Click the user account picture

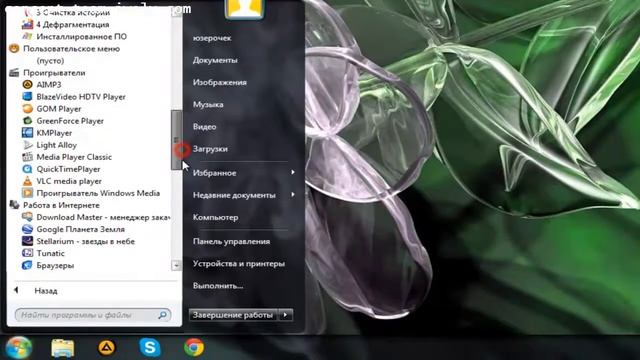[x=244, y=9]
